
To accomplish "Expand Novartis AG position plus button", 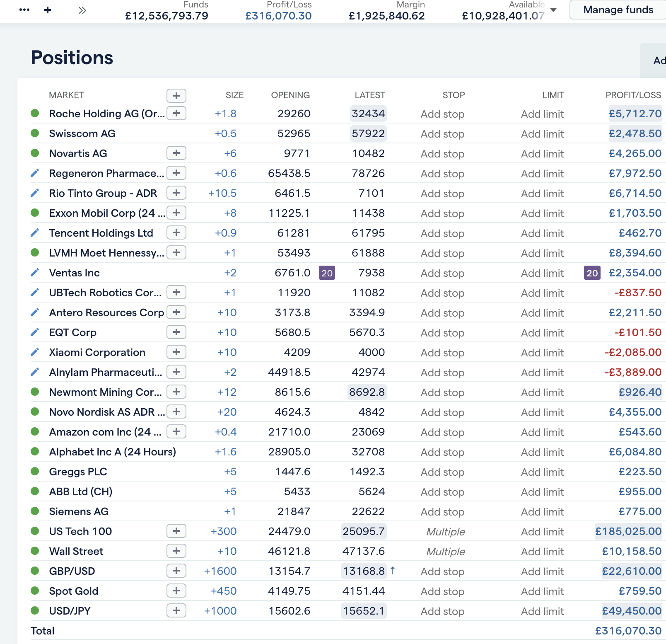I will point(176,153).
